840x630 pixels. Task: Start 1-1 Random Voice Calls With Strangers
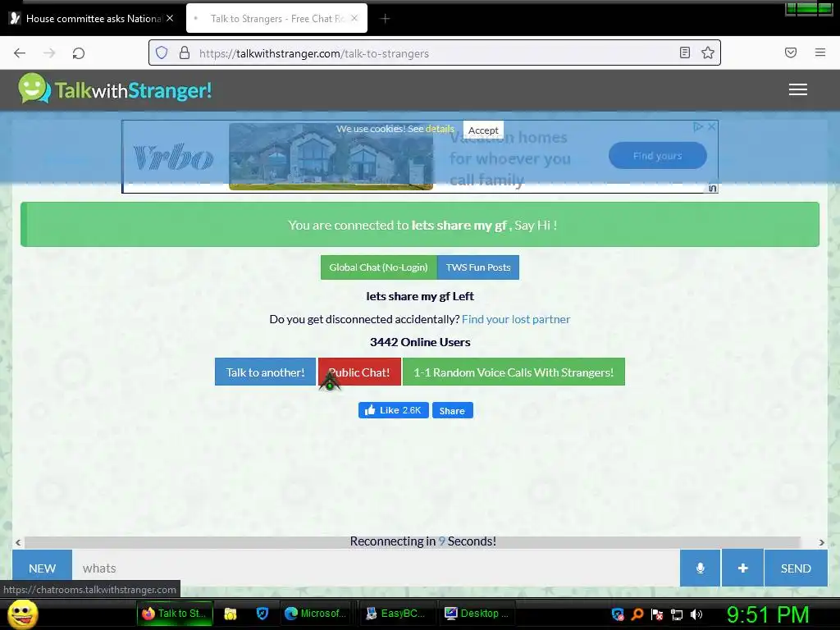(514, 372)
